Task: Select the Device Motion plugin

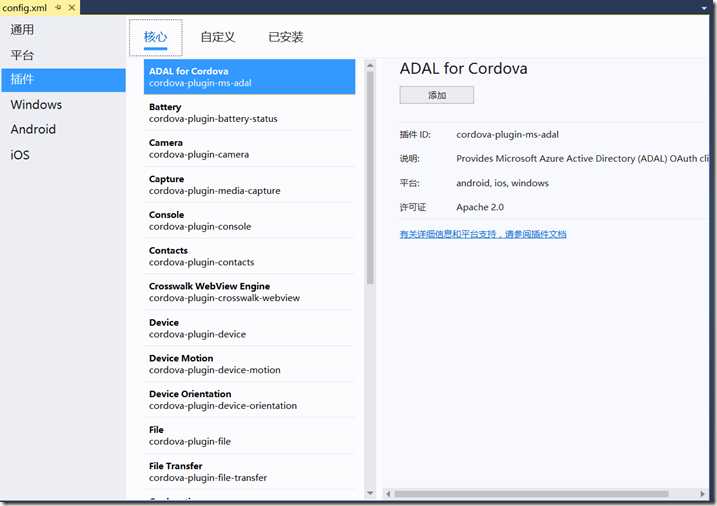Action: coord(249,364)
